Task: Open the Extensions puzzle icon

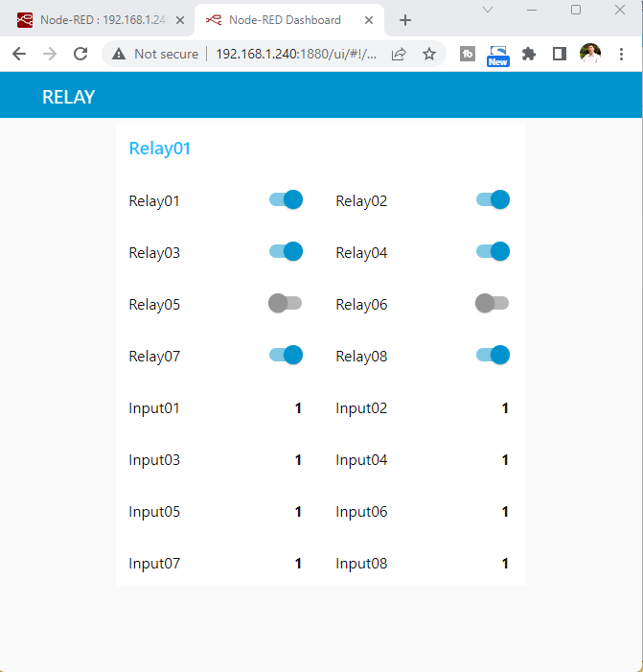Action: point(528,55)
